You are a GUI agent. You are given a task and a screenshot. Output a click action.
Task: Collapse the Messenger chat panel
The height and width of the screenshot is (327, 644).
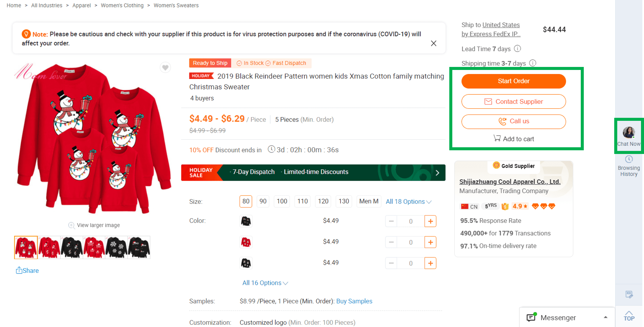(x=606, y=317)
